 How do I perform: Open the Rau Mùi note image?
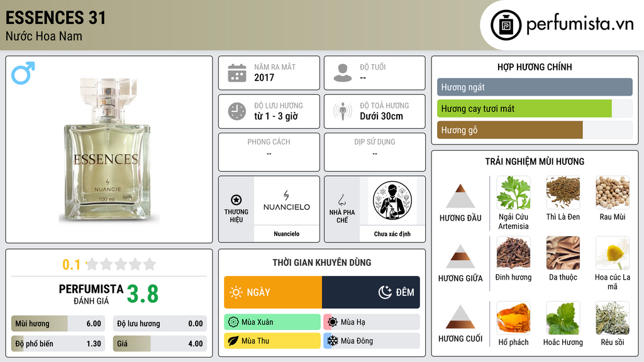(x=613, y=192)
